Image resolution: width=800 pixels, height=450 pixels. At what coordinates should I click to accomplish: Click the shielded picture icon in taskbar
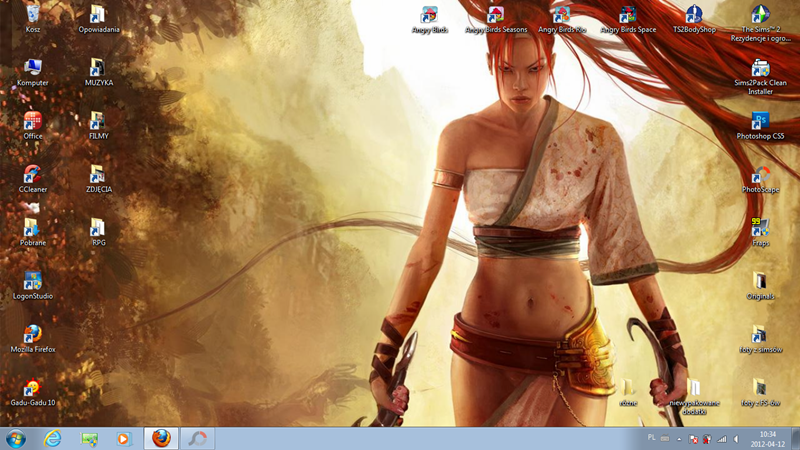pyautogui.click(x=89, y=439)
